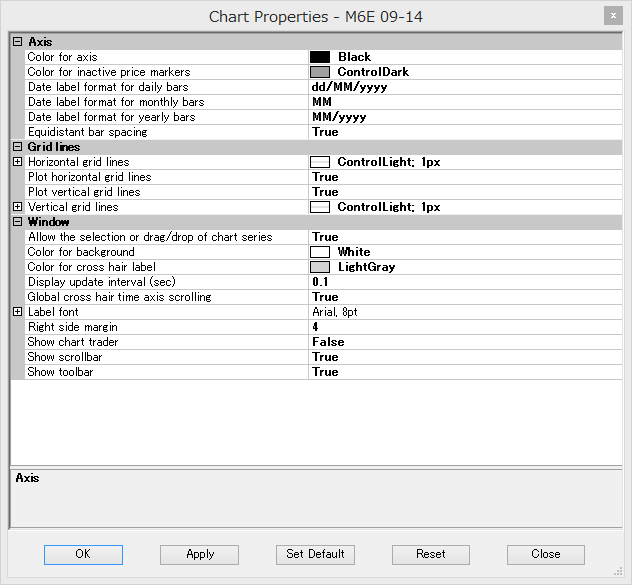
Task: Select the Show chart trader False value
Action: [328, 342]
